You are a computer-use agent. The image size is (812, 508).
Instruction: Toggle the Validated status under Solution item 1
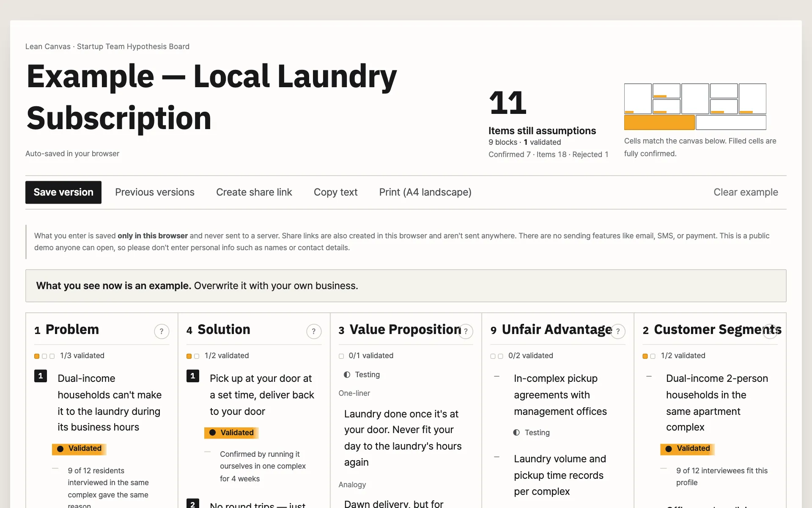231,433
